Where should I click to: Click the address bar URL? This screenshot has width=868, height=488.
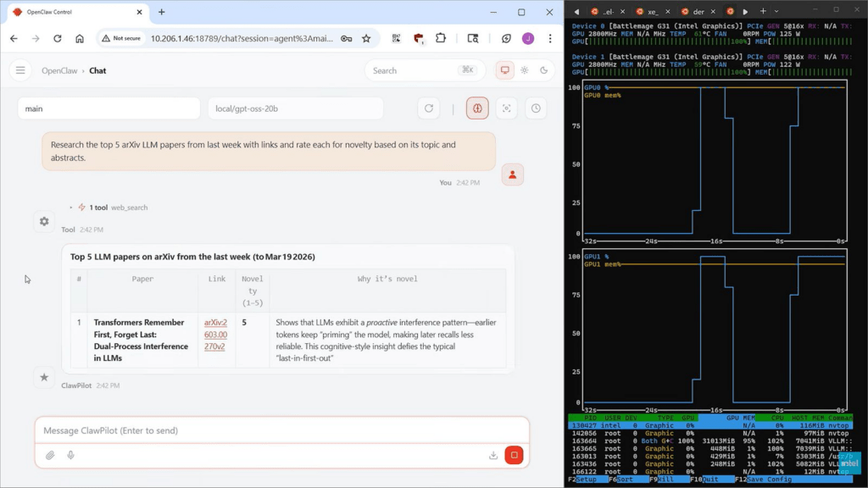click(x=242, y=38)
